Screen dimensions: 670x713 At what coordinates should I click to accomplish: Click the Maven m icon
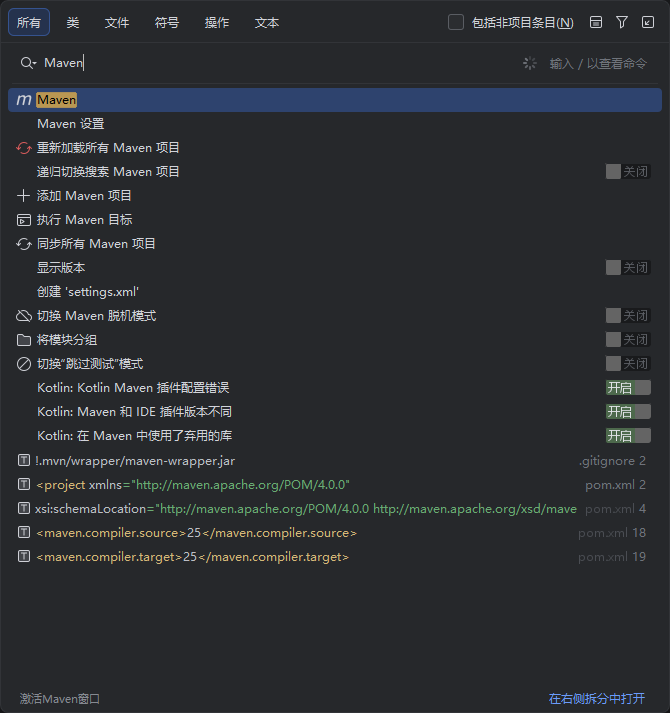pyautogui.click(x=24, y=100)
